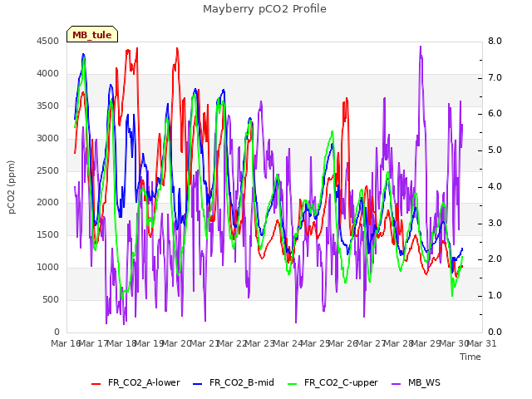Click the 3.0 right axis tick label
Image resolution: width=532 pixels, height=399 pixels.
coord(495,224)
